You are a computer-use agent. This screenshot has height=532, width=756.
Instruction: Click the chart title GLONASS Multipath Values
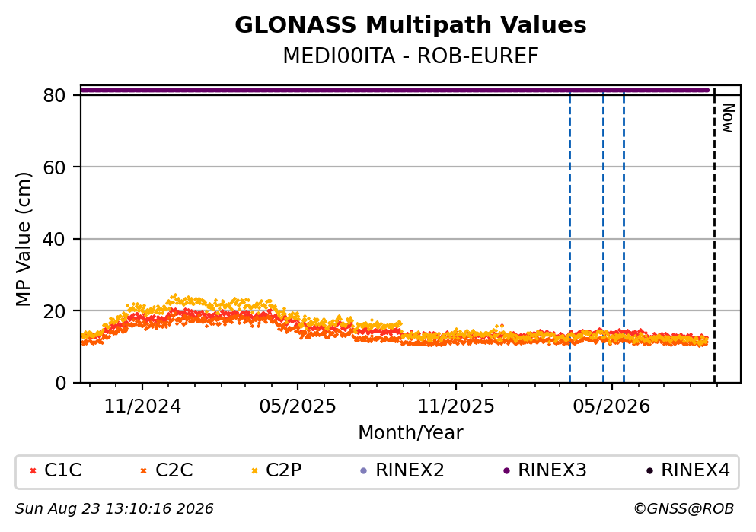tap(410, 25)
